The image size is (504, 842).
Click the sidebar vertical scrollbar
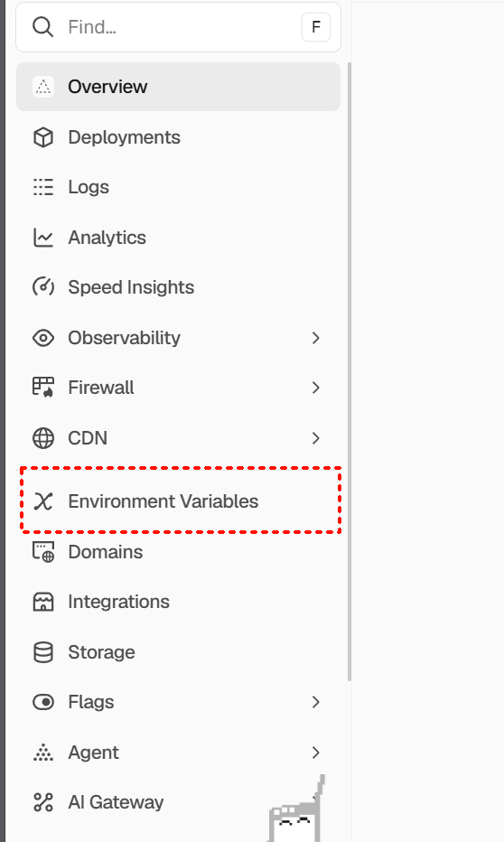(x=350, y=371)
